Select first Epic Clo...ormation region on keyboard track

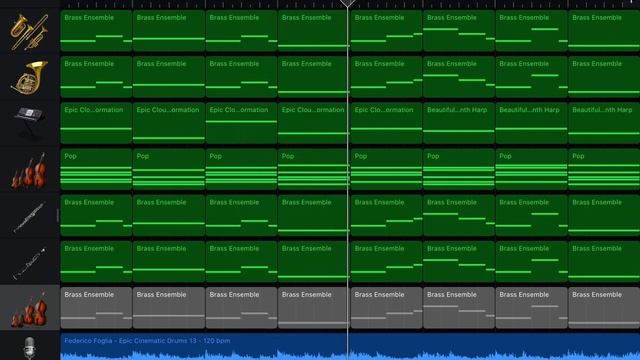coord(96,123)
